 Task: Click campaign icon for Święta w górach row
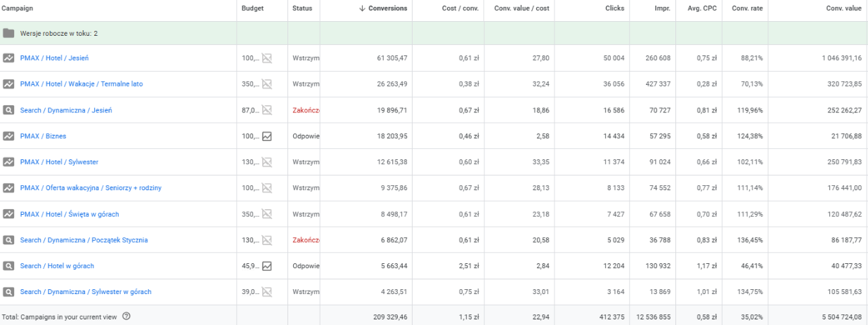tap(8, 214)
